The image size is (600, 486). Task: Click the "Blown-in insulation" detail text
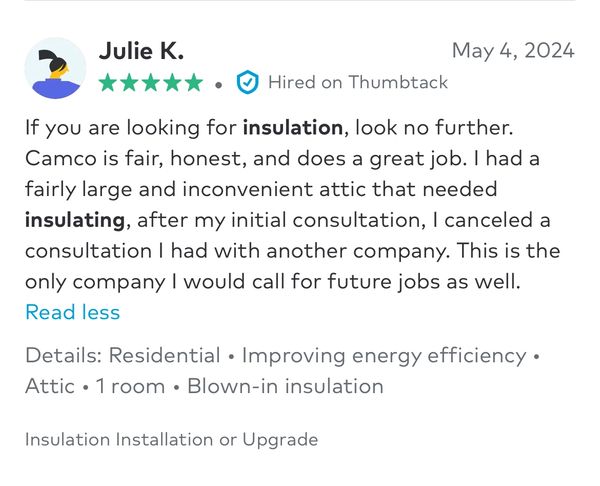pyautogui.click(x=285, y=386)
